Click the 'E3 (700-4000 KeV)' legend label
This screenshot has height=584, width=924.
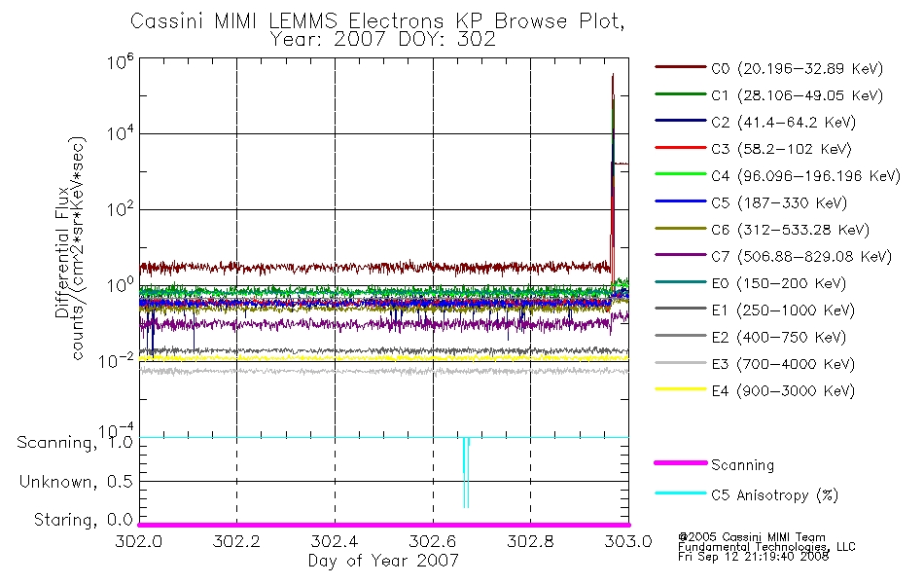(x=783, y=365)
